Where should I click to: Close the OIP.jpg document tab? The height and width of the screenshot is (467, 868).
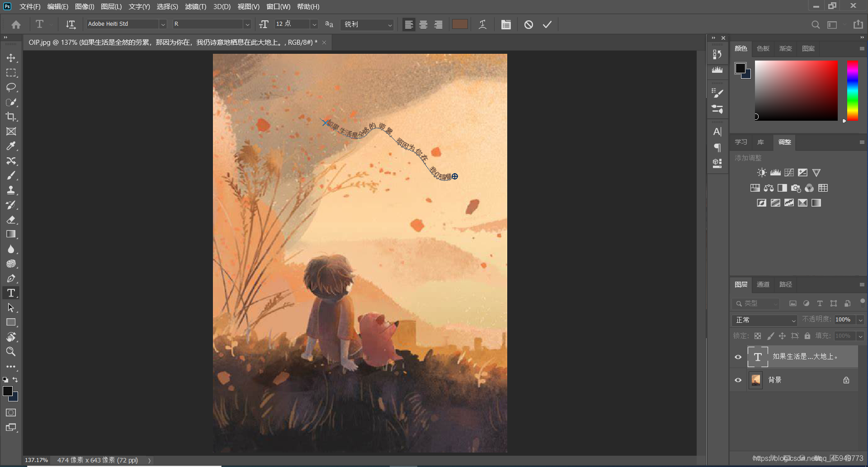point(324,42)
